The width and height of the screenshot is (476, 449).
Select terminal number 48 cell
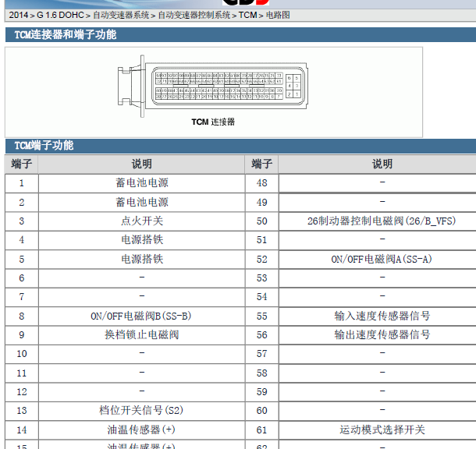tap(261, 183)
